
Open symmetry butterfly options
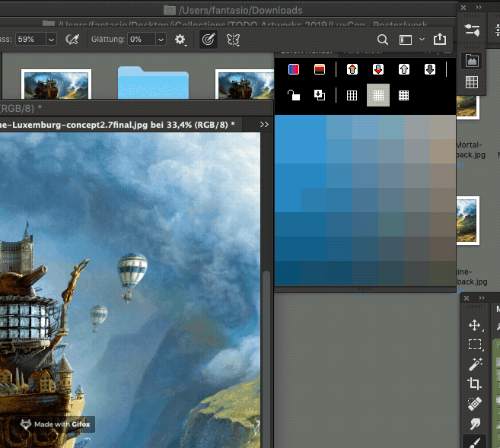point(233,40)
